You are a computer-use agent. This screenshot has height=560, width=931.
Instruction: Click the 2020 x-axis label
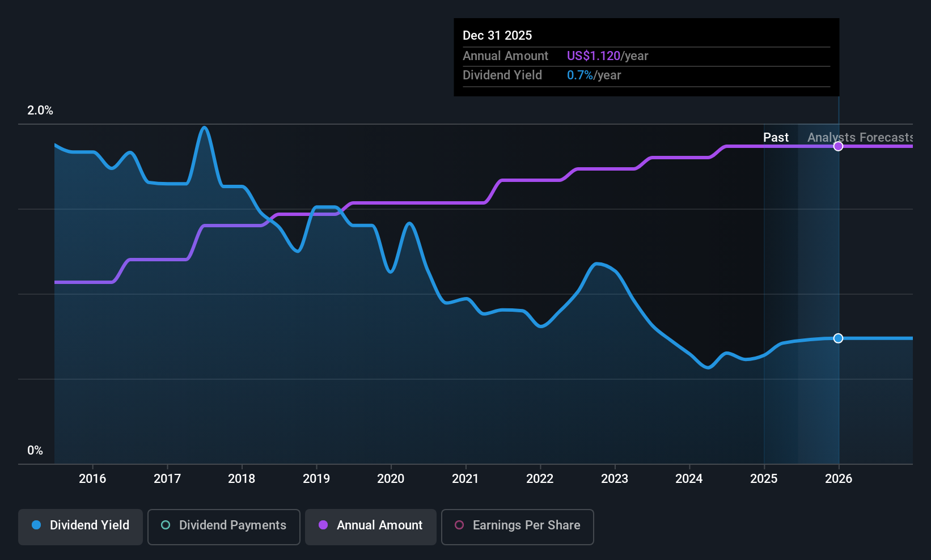(391, 479)
